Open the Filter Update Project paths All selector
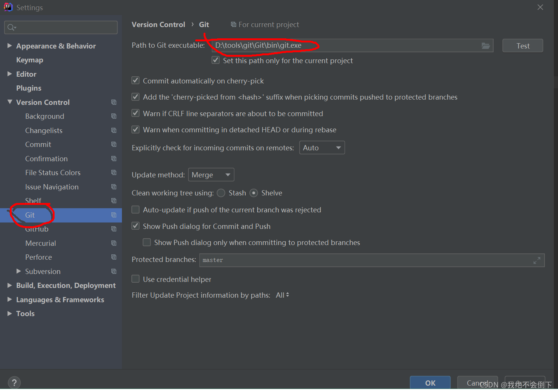The height and width of the screenshot is (392, 558). coord(283,295)
